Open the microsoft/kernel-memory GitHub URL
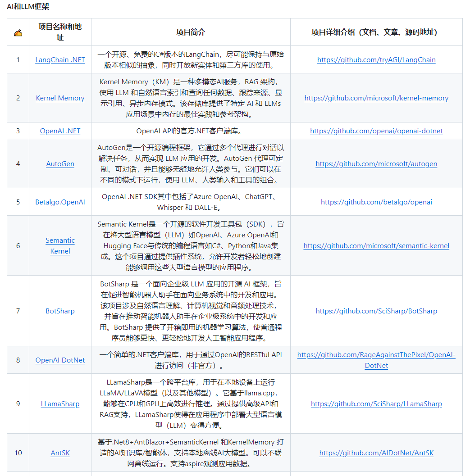Screen dimensions: 470x476 376,98
